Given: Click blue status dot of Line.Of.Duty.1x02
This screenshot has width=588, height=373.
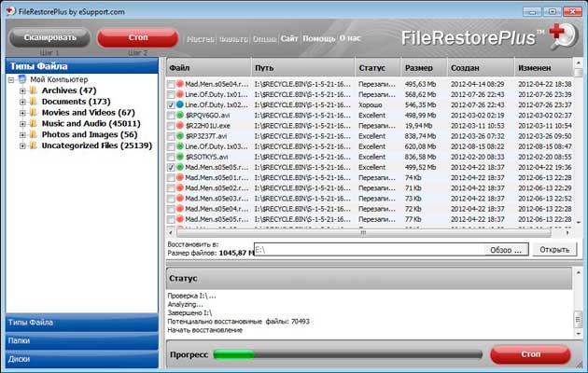Looking at the screenshot, I should [x=180, y=104].
